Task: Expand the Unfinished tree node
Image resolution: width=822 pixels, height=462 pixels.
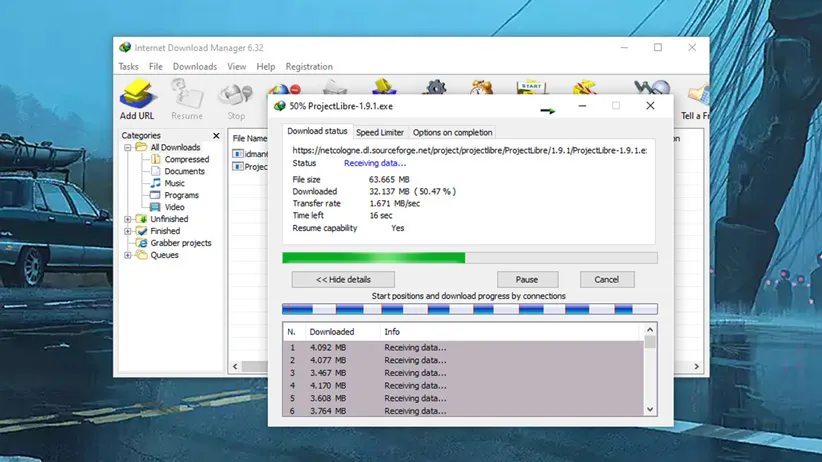Action: [128, 219]
